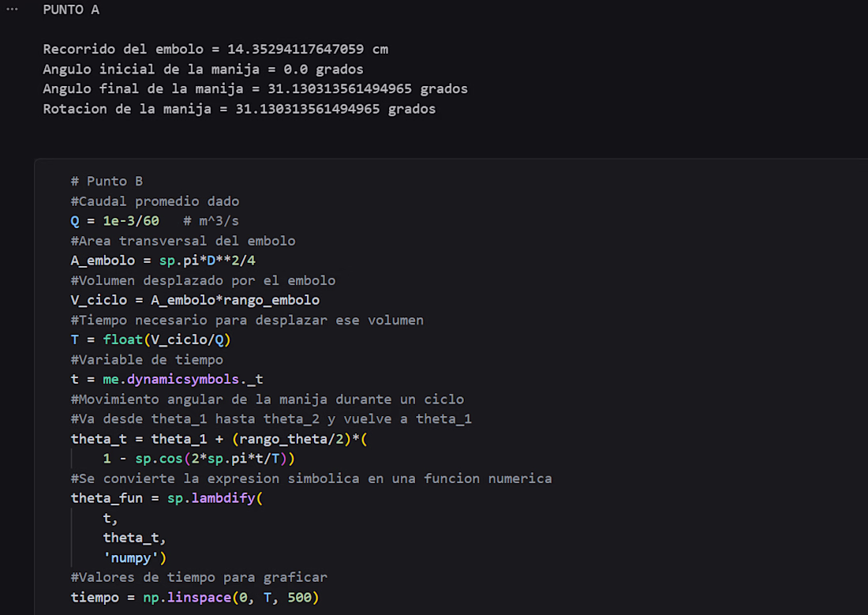
Task: Select the "Recorrido del embolo" output line
Action: point(216,49)
